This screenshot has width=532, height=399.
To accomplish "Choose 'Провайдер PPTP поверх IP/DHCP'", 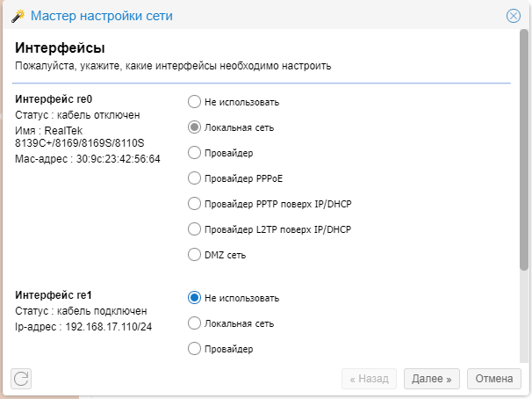I will (x=195, y=204).
